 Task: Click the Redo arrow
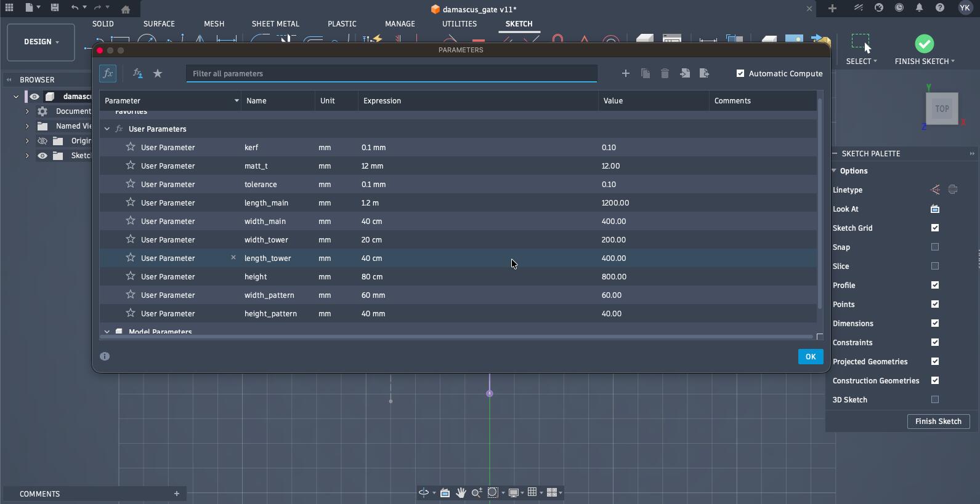click(97, 7)
